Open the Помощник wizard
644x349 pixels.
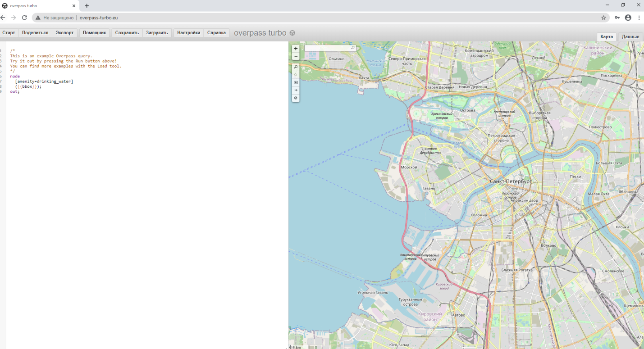94,33
